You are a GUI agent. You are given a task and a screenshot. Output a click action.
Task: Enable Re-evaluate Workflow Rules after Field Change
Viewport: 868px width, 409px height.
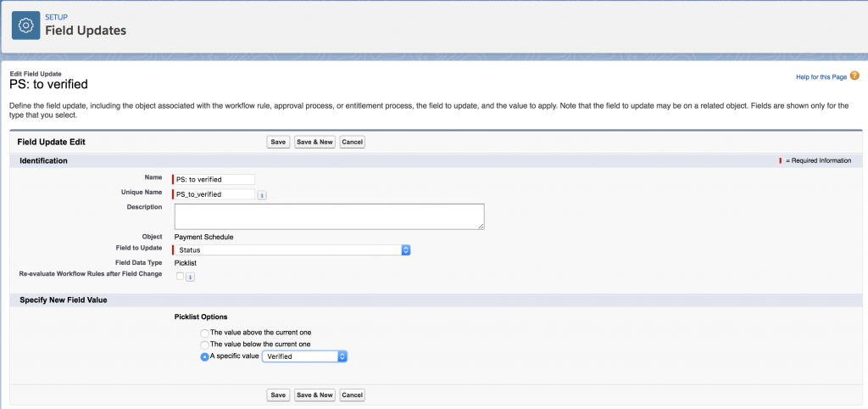click(x=179, y=276)
